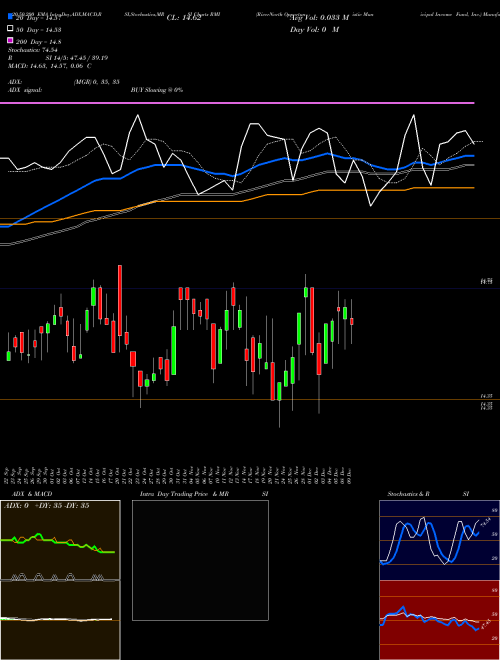Click the 'SI 14/3: 47.45 / 39.19' reading
The width and height of the screenshot is (500, 660).
pyautogui.click(x=77, y=58)
